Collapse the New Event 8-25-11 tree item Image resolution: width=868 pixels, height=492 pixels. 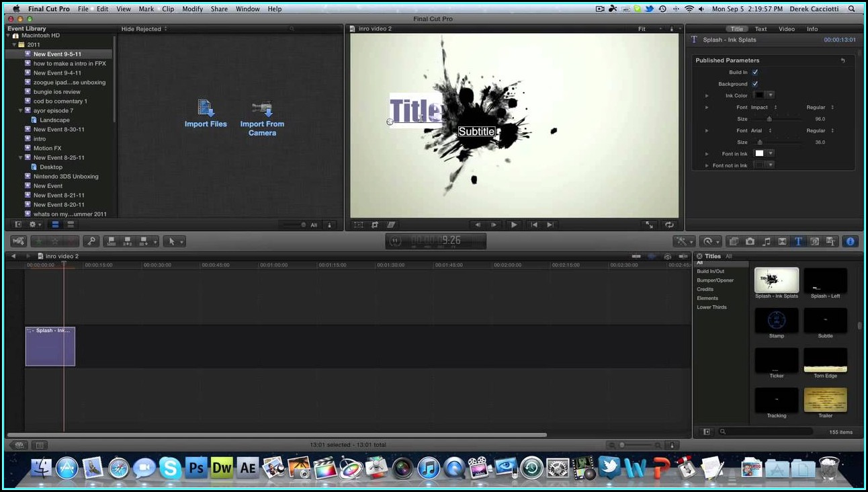pyautogui.click(x=21, y=157)
